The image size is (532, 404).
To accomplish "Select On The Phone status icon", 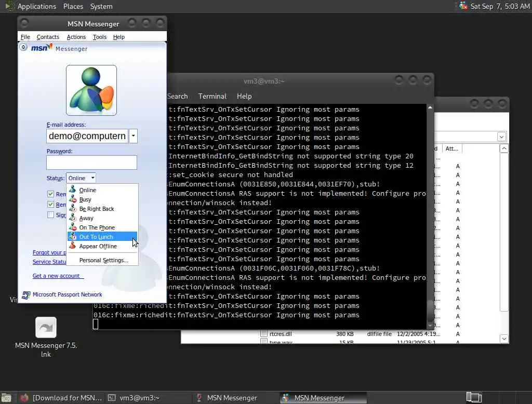I will [x=73, y=227].
